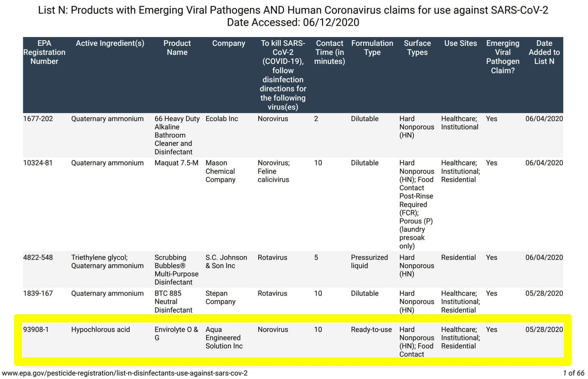This screenshot has height=379, width=588.
Task: Click the 1 of 66 page indicator
Action: tap(573, 373)
